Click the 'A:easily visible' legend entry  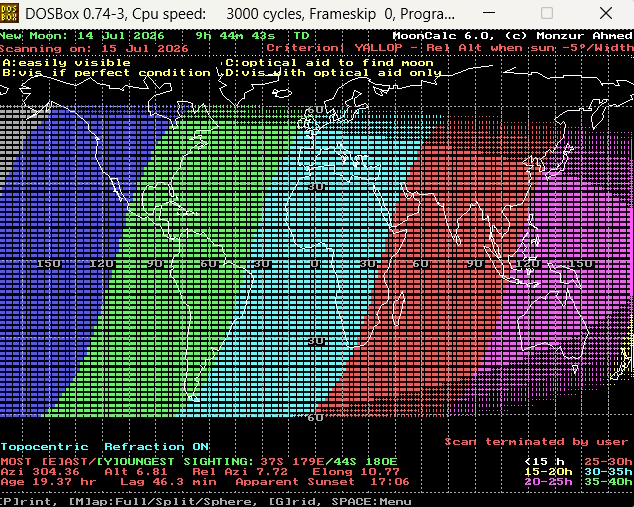66,63
